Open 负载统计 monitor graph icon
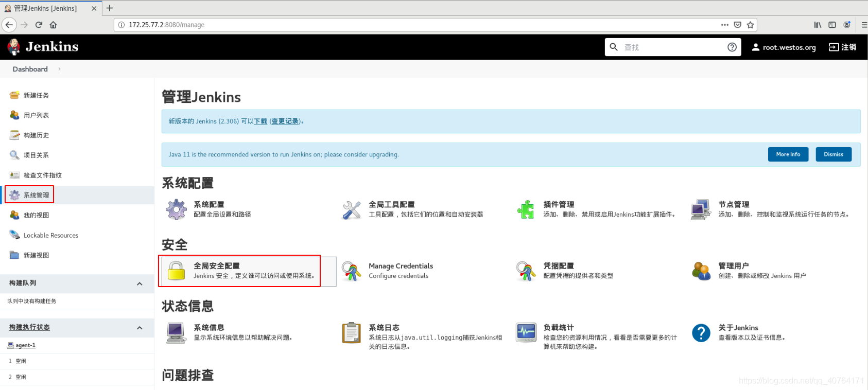The height and width of the screenshot is (390, 868). pos(526,333)
